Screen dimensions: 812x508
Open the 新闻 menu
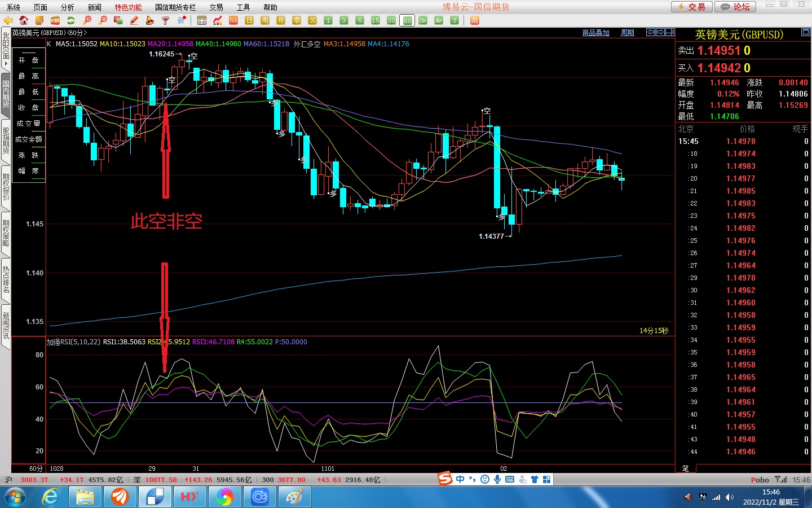coord(95,7)
